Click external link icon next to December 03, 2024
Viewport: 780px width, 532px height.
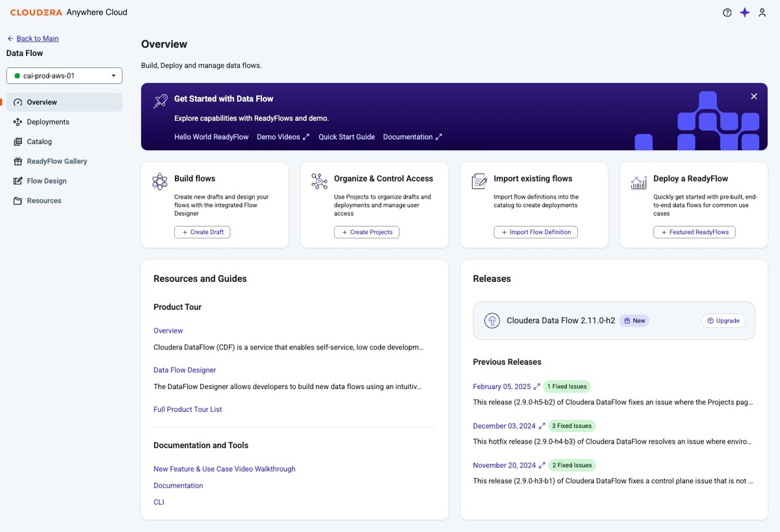542,426
